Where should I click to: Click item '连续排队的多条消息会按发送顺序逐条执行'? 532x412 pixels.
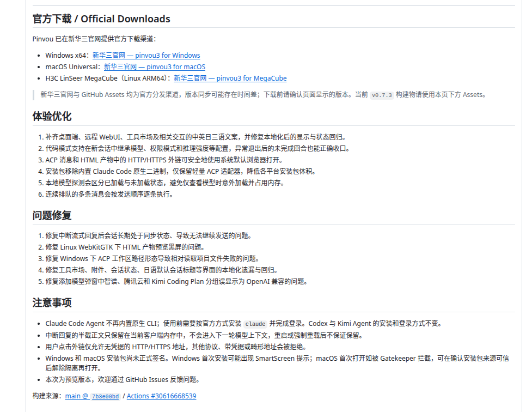coord(109,194)
